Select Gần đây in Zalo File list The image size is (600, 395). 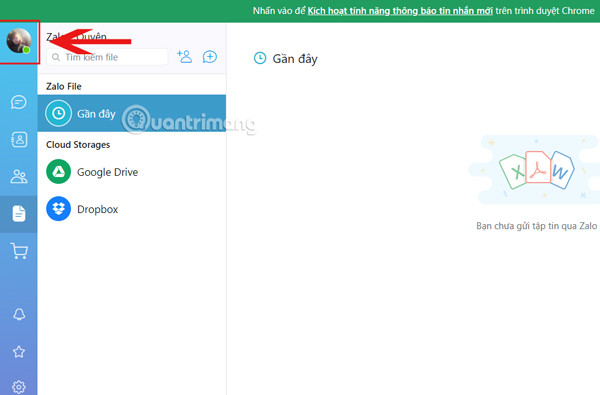coord(132,113)
